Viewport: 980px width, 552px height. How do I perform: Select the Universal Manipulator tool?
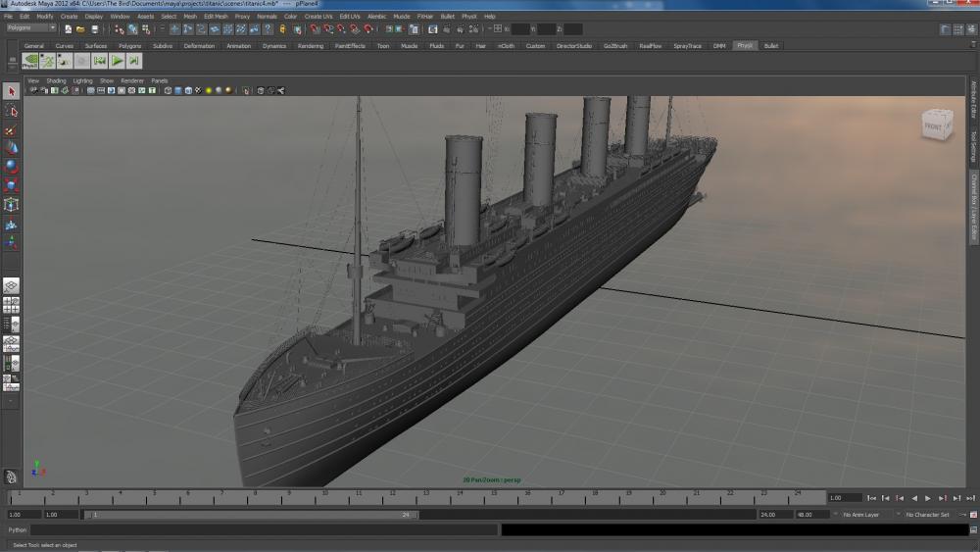click(11, 204)
